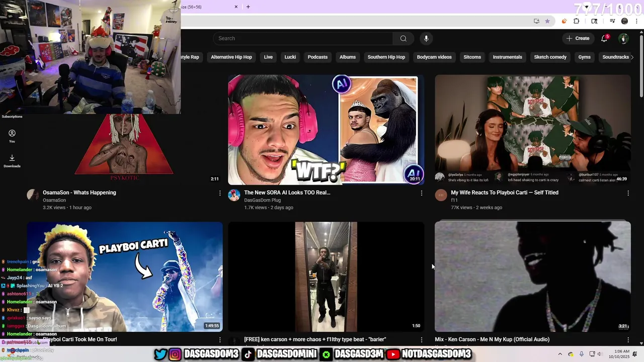Select the Podcasts chip
The height and width of the screenshot is (362, 644).
pyautogui.click(x=317, y=57)
